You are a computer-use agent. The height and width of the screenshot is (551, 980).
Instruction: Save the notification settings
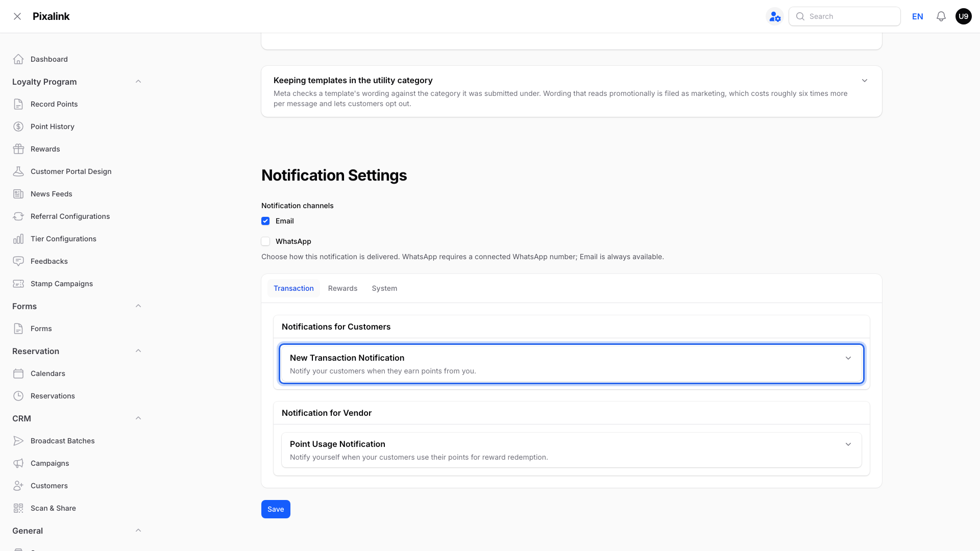(276, 509)
